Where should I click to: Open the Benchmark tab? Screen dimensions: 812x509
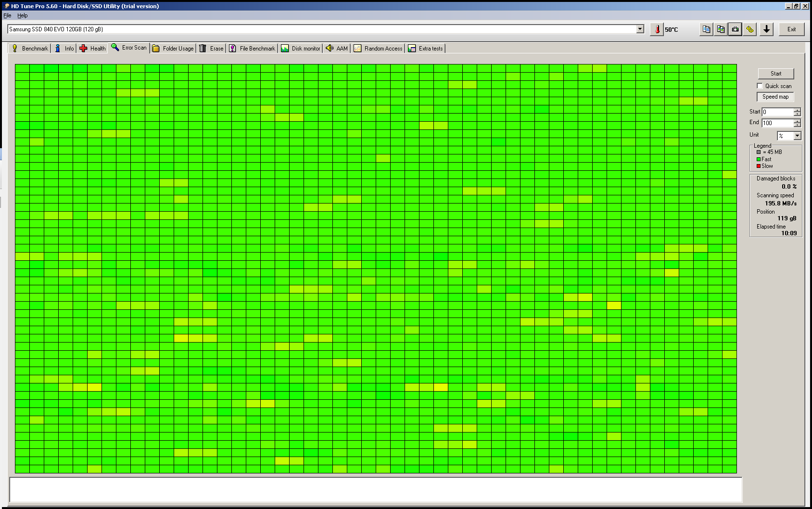(30, 48)
